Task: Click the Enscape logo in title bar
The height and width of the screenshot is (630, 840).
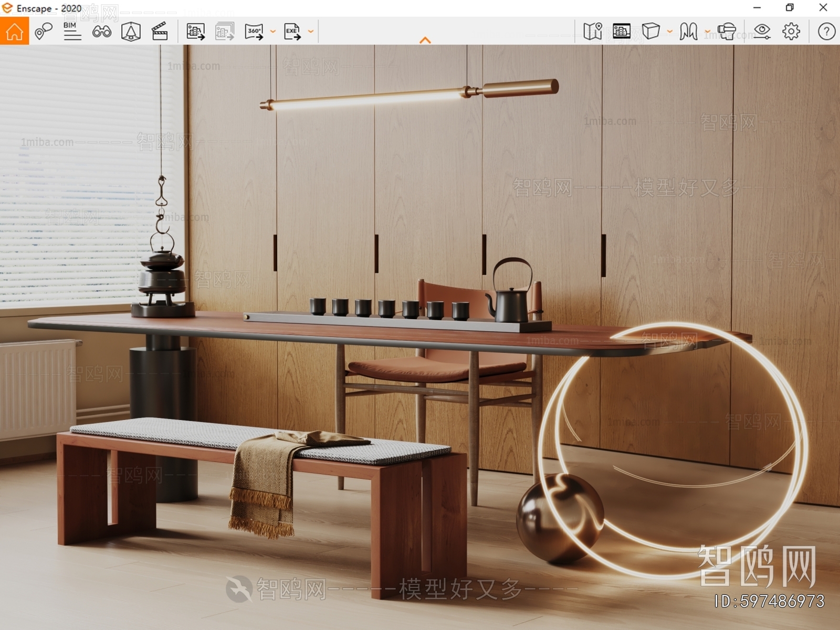Action: click(7, 8)
